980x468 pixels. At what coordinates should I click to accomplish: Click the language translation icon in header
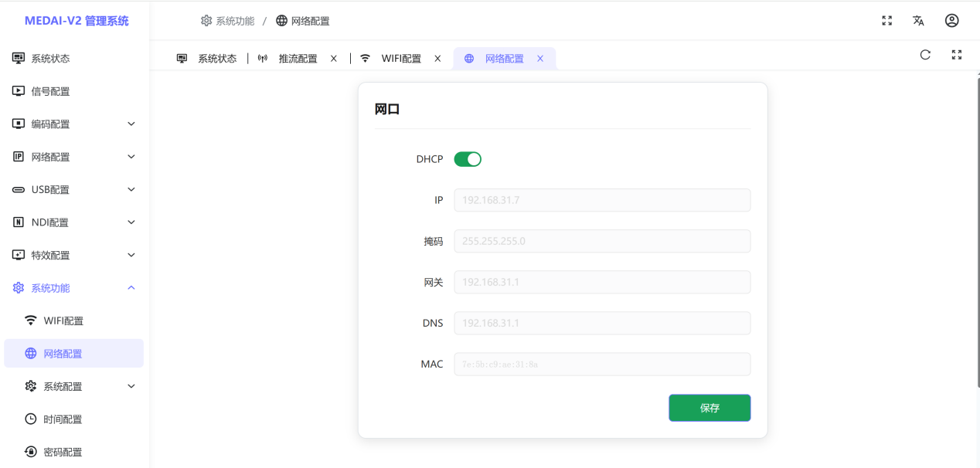pos(918,21)
